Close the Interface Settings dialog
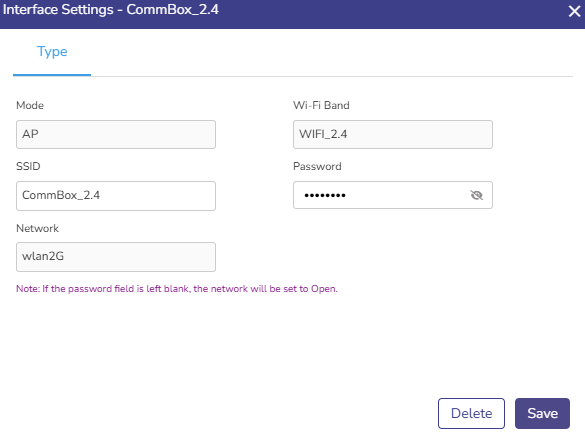Image resolution: width=585 pixels, height=432 pixels. [575, 11]
